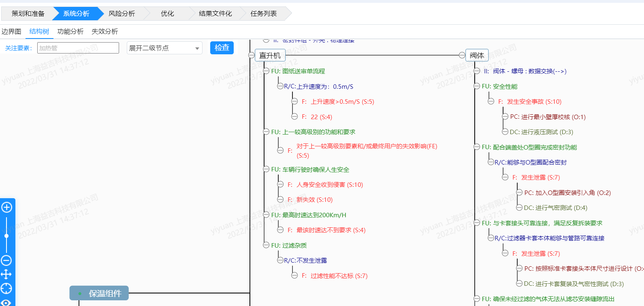Collapse FU: 安全性能 node

[477, 86]
